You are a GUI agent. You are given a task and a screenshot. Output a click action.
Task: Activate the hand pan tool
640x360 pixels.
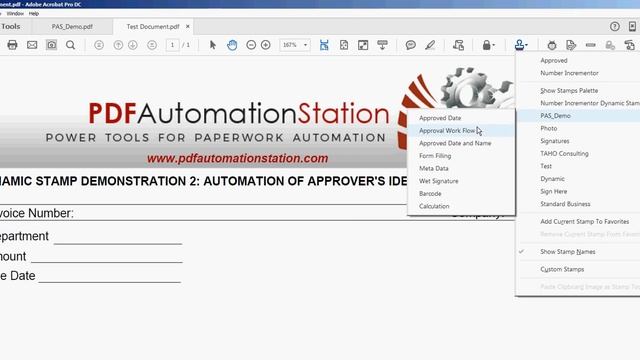[232, 45]
